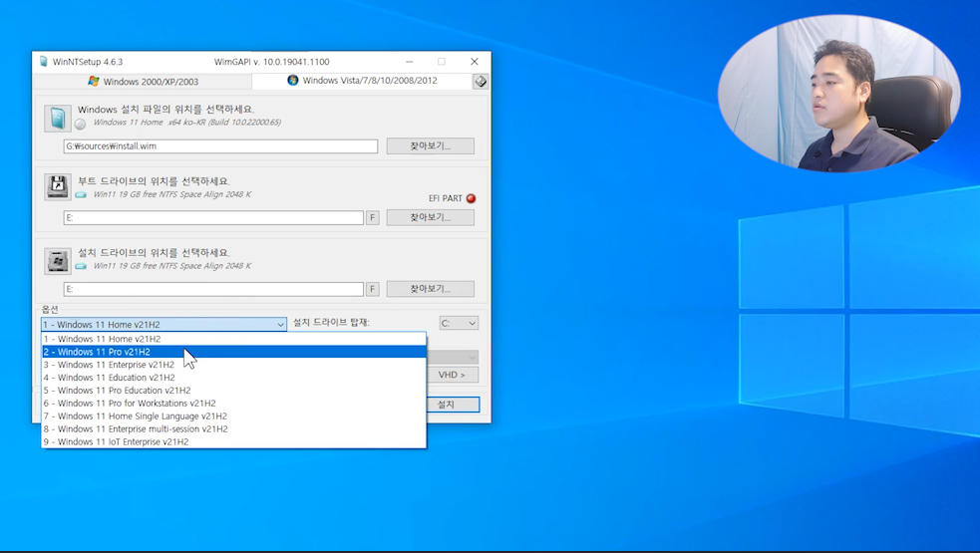Edit the install.wim path input field
This screenshot has height=553, width=980.
pyautogui.click(x=220, y=146)
